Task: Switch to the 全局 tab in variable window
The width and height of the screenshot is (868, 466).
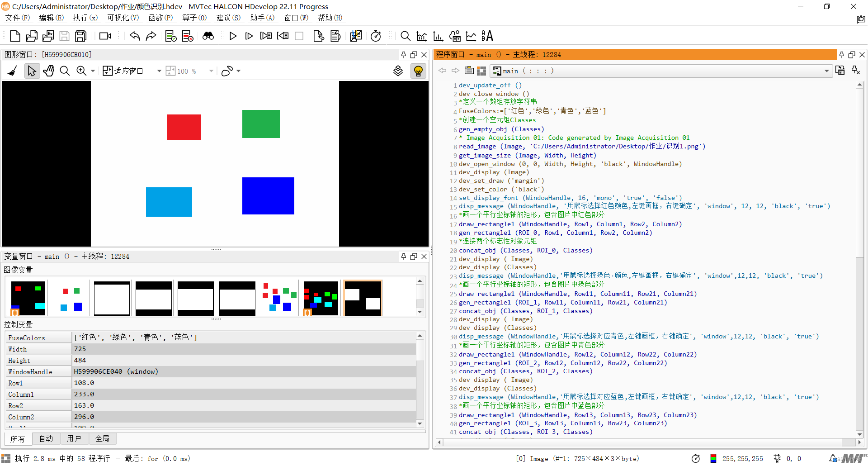Action: pos(103,438)
